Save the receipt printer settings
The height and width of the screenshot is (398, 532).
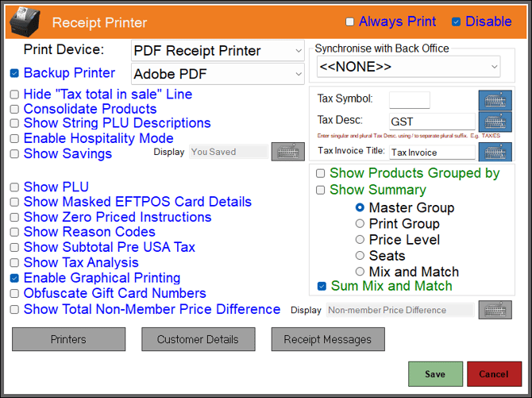[x=435, y=374]
